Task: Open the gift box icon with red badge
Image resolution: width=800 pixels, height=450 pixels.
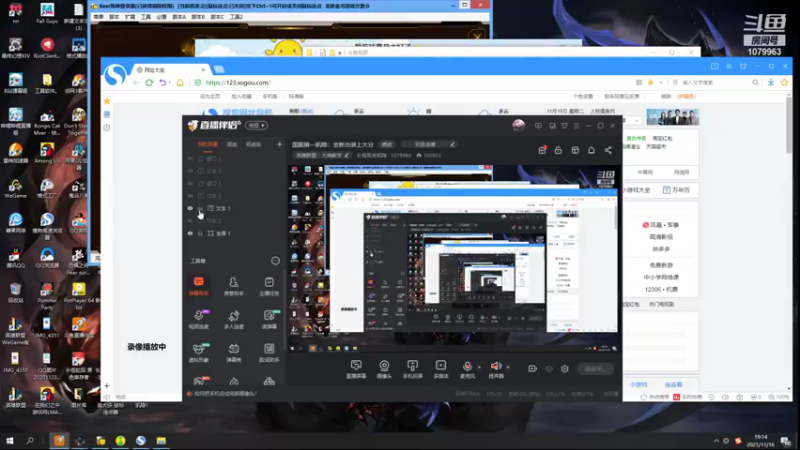Action: point(542,150)
